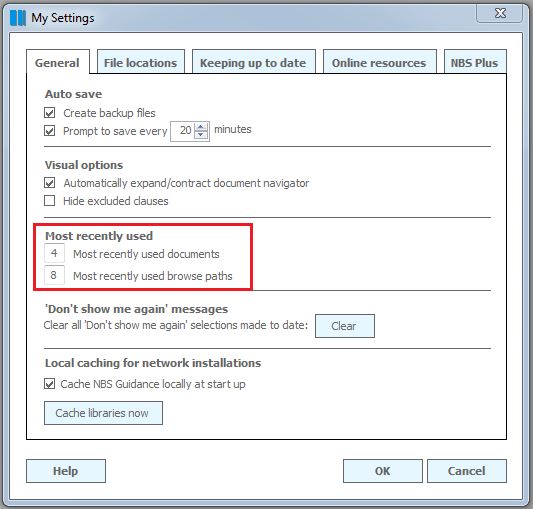Close the My Settings dialog
Screen dimensions: 533x509
point(500,14)
